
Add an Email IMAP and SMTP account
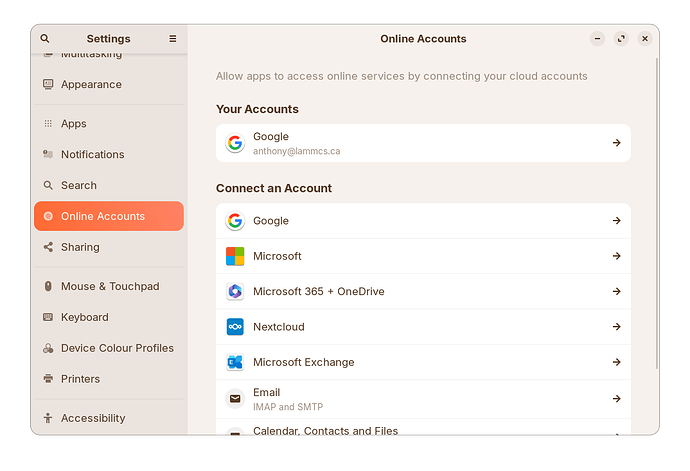click(x=420, y=398)
